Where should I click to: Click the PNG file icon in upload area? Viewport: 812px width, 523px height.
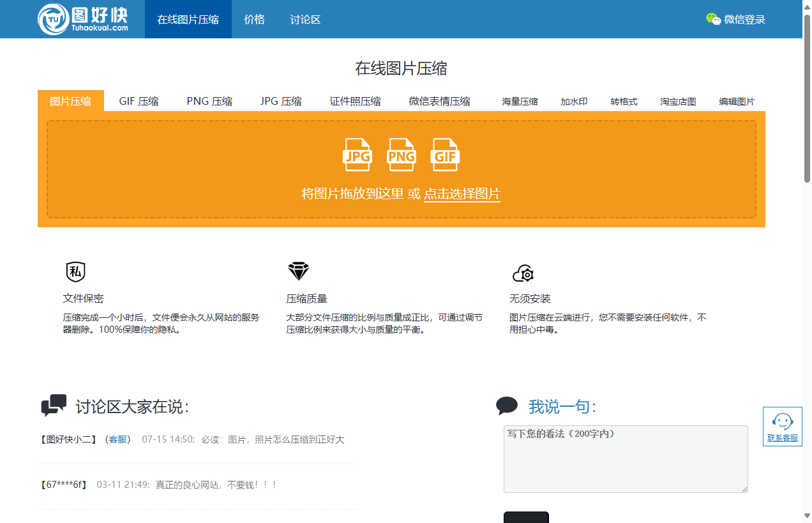pyautogui.click(x=402, y=155)
